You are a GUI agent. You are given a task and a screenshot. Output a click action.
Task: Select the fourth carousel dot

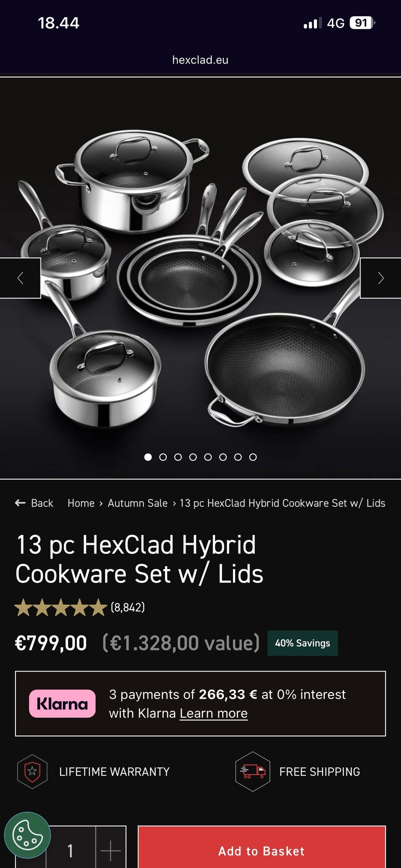tap(193, 457)
